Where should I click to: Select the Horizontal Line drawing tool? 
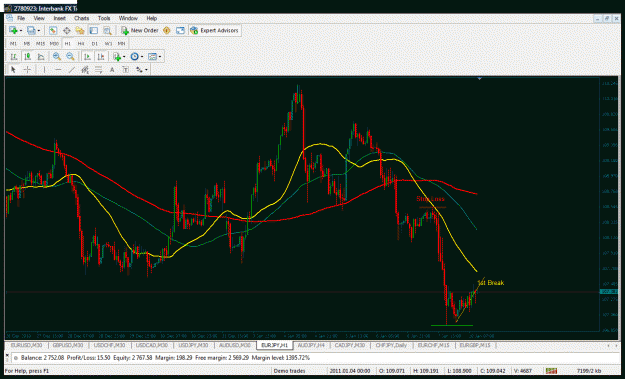click(x=58, y=70)
